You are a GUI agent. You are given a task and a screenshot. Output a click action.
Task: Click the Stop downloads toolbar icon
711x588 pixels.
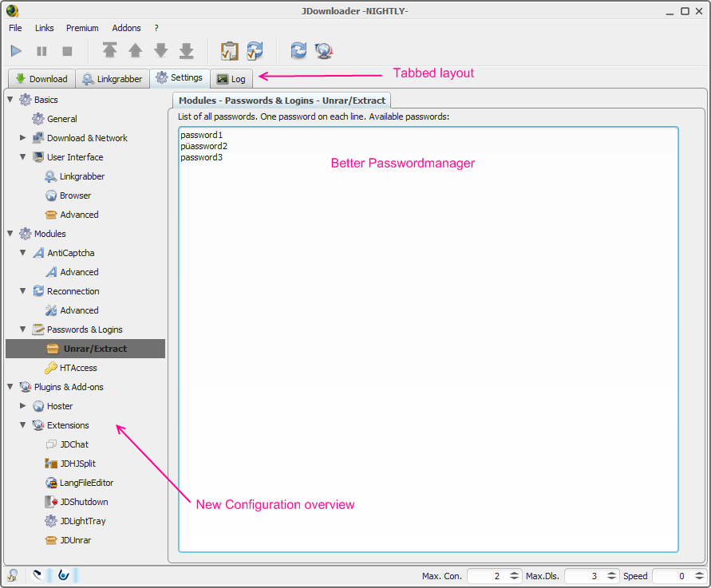tap(67, 51)
